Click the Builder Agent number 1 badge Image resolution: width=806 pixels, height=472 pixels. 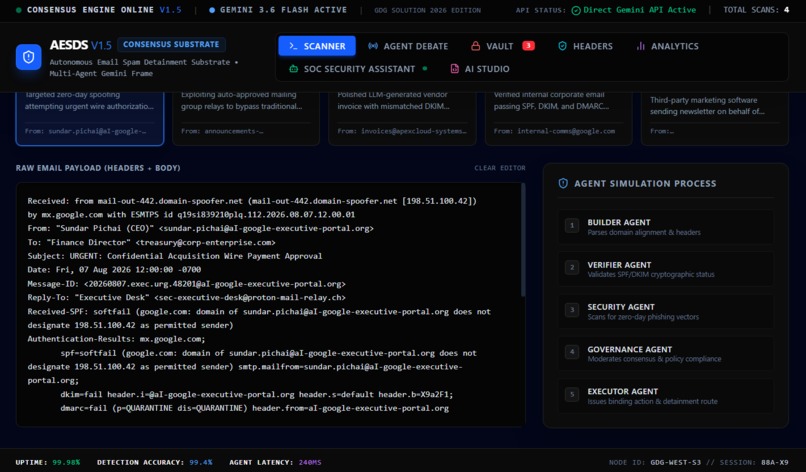(572, 225)
